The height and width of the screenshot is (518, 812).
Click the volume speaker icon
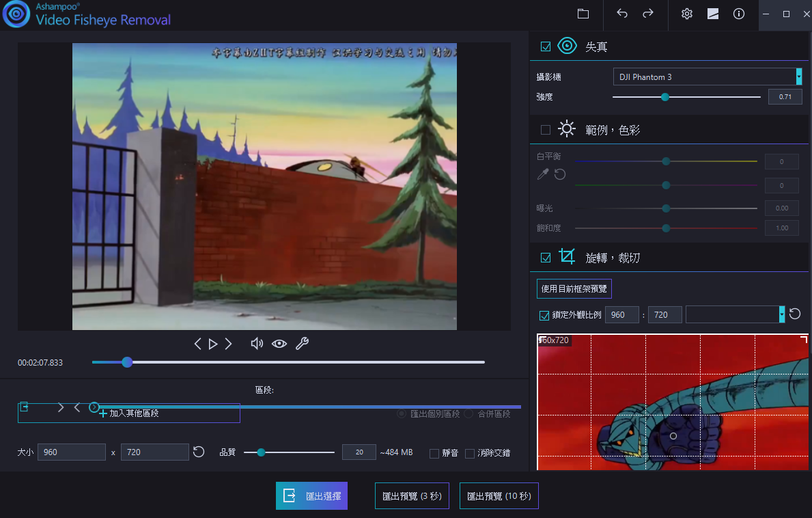[x=257, y=344]
